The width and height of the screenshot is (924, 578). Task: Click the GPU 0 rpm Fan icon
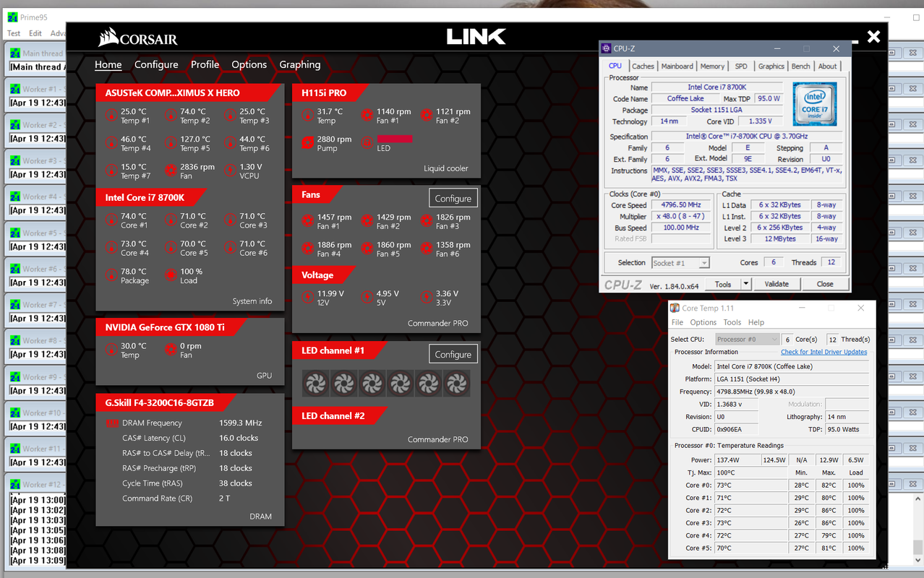[171, 350]
